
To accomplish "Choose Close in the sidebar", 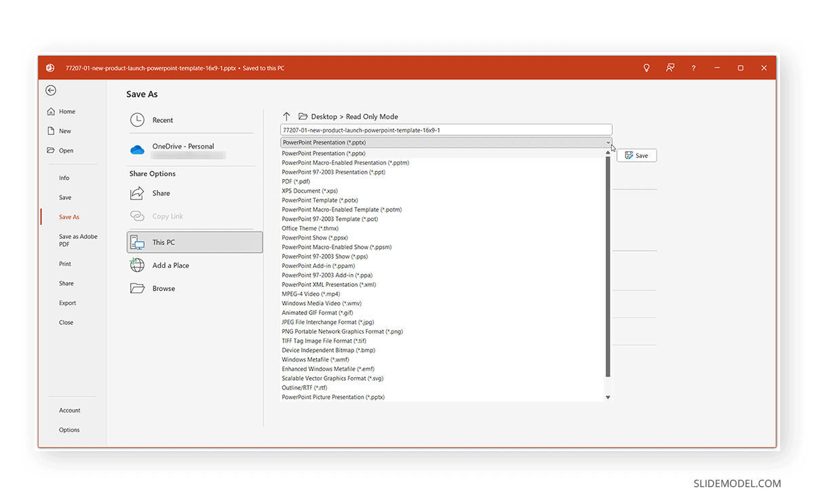I will (66, 323).
